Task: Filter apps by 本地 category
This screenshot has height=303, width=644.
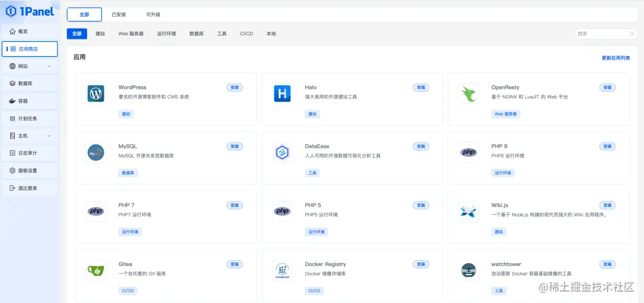Action: pos(271,33)
